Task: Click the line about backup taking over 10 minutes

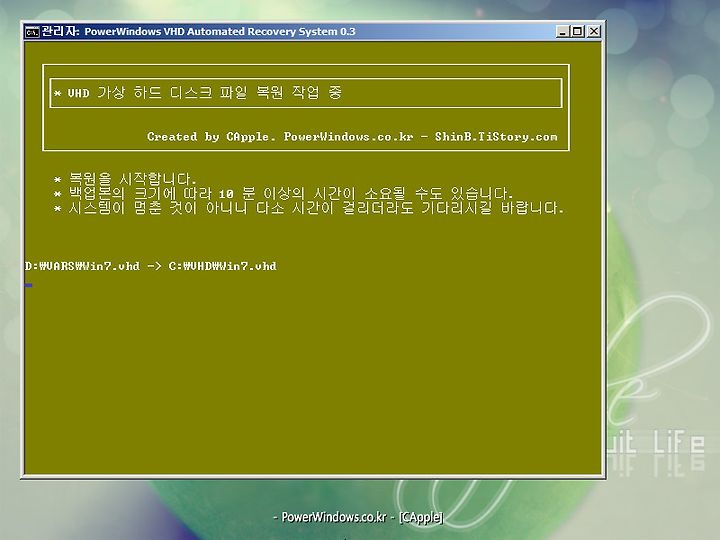Action: pyautogui.click(x=283, y=193)
